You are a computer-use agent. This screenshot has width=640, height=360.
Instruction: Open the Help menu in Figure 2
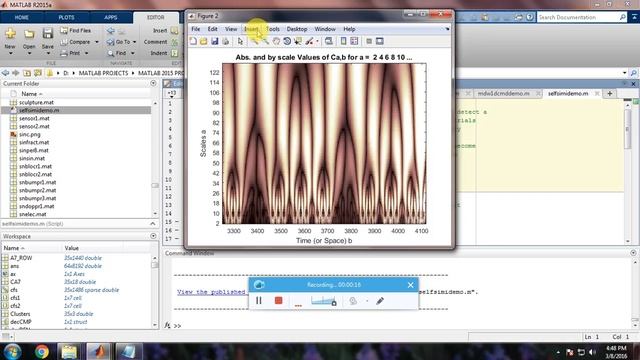349,29
